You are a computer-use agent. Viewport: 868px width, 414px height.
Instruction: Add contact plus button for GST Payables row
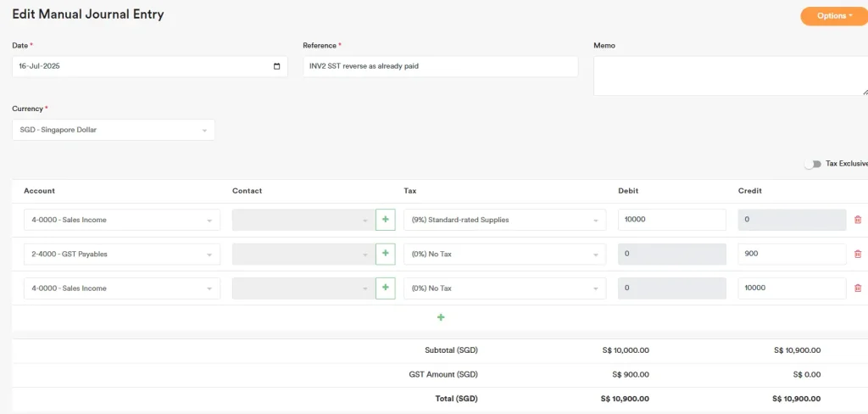(x=386, y=254)
